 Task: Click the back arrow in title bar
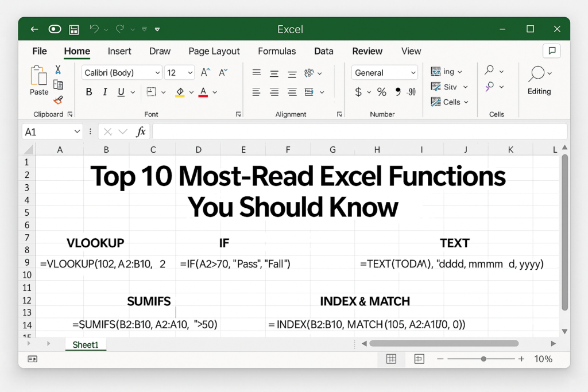click(x=34, y=29)
